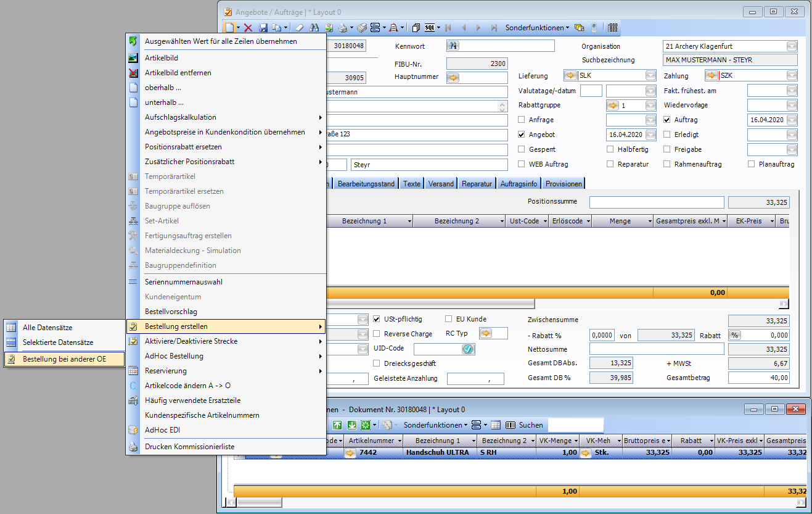Select 'Bestellung bei anderer OE' submenu entry

click(64, 359)
